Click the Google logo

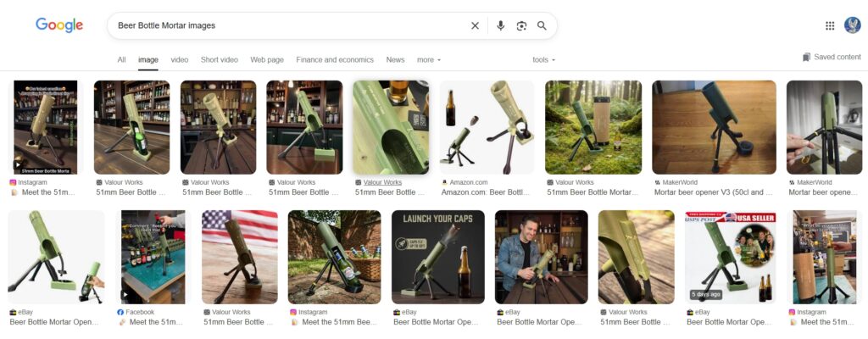pos(59,25)
